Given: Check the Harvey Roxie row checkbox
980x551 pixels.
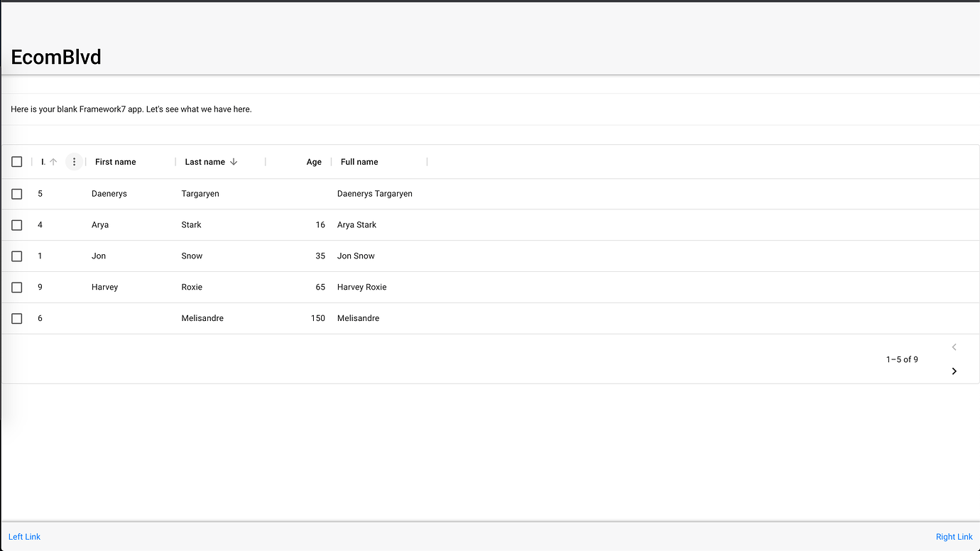Looking at the screenshot, I should click(17, 288).
